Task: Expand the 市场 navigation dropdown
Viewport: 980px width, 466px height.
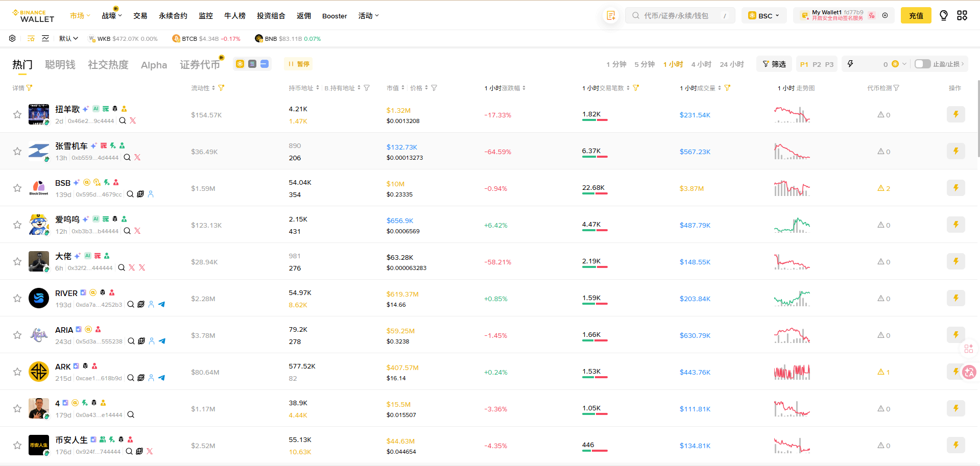Action: (x=80, y=16)
